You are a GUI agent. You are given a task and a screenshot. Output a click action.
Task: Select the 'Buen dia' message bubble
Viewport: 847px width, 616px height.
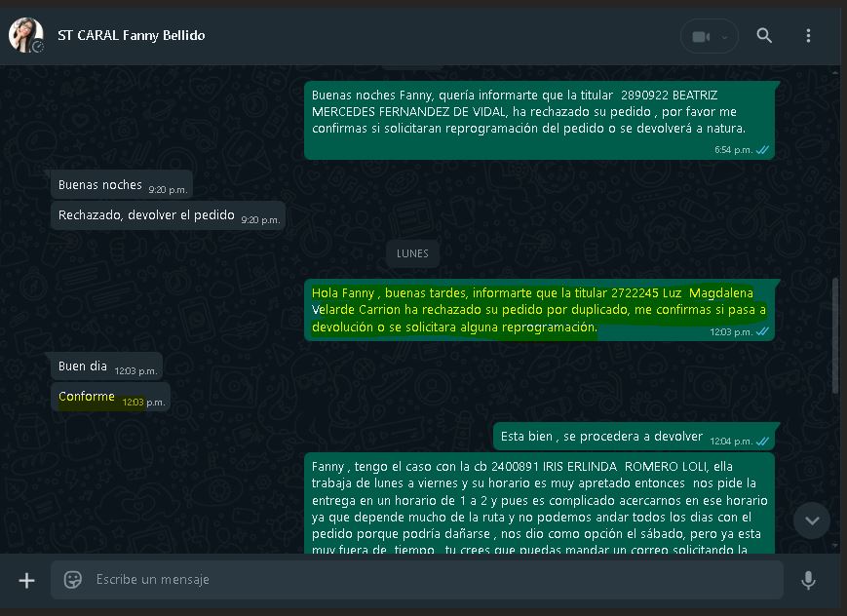107,366
